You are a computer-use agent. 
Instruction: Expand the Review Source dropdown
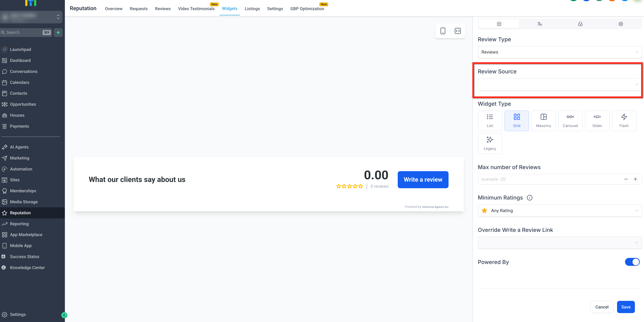(559, 84)
